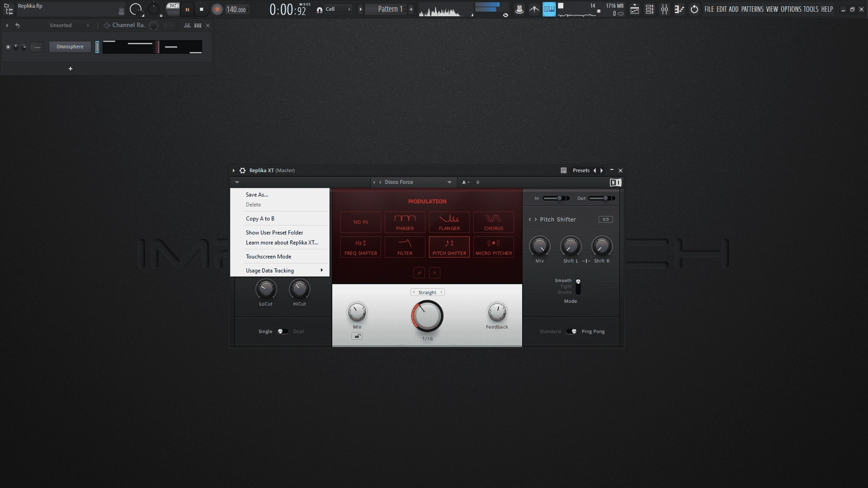Click the Channel Rack undo arrow icon
Screen dimensions: 868x488
pos(17,25)
